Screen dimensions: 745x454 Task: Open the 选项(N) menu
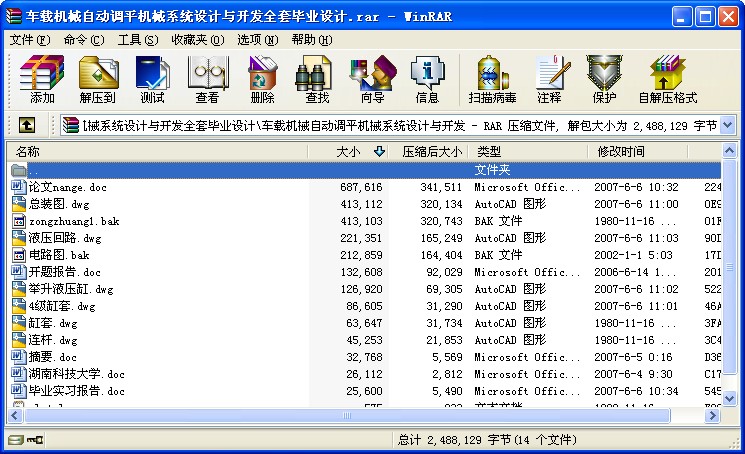click(x=258, y=40)
